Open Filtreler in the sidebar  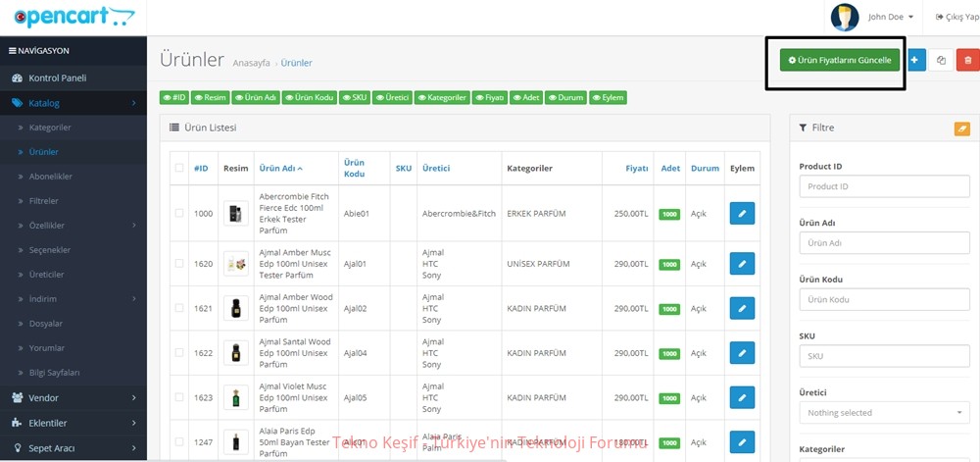click(44, 201)
